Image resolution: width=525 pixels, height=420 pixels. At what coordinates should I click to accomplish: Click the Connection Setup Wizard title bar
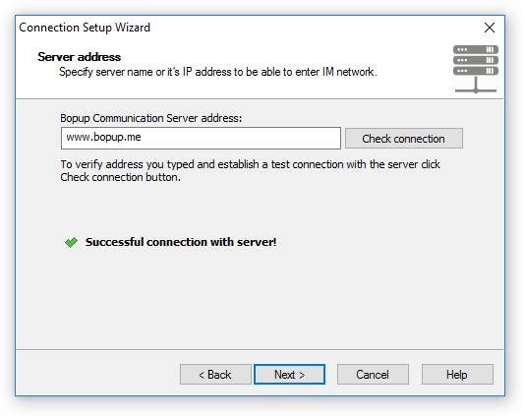(x=234, y=28)
